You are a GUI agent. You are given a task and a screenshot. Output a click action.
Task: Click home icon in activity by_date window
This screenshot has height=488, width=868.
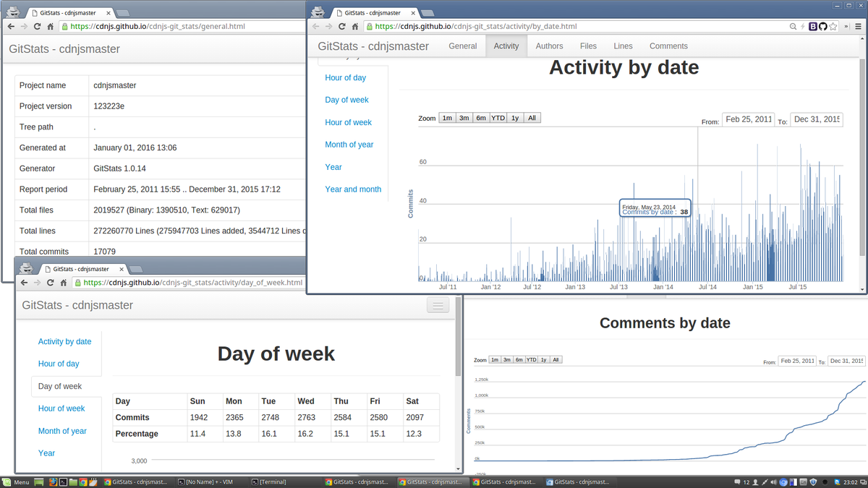click(x=354, y=26)
